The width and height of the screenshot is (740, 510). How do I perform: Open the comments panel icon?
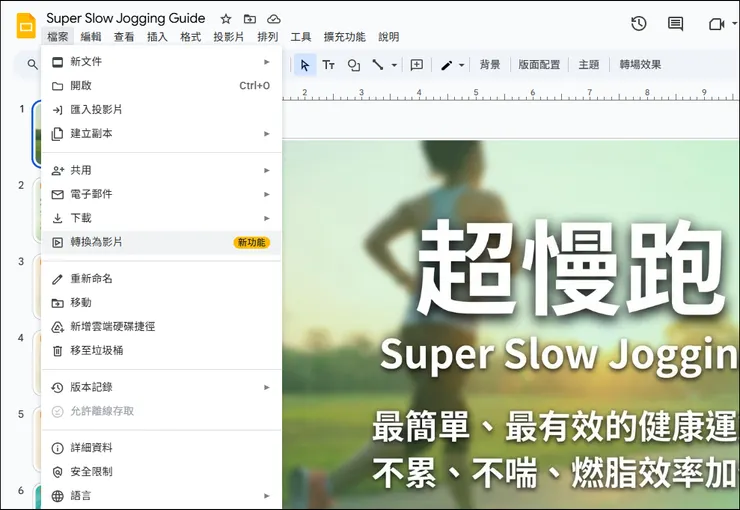tap(676, 24)
